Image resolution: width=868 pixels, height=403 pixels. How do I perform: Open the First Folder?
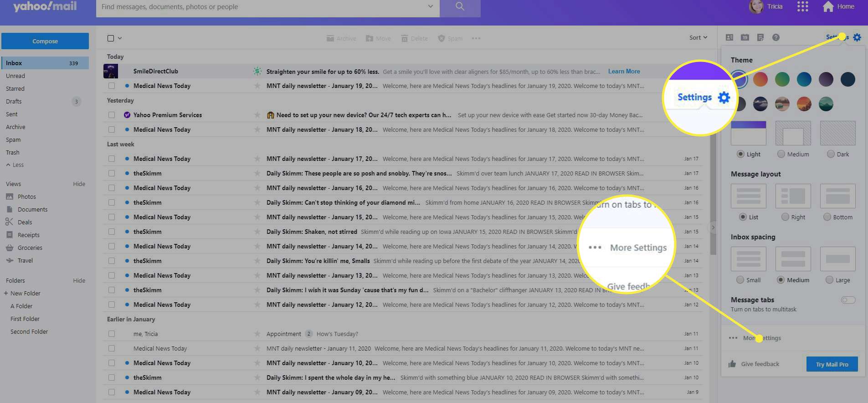[25, 319]
